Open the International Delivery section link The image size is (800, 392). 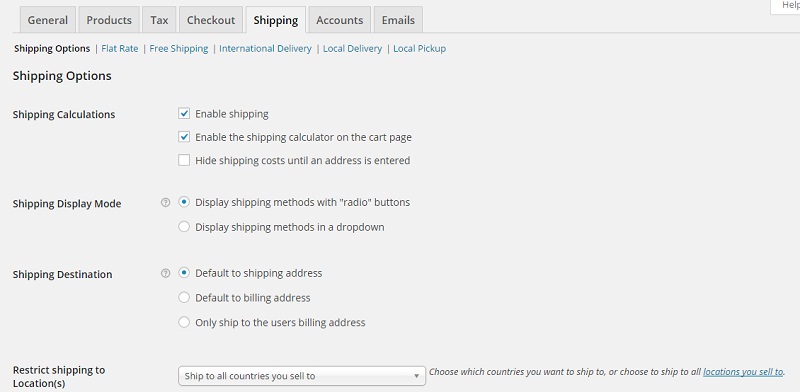pos(265,48)
